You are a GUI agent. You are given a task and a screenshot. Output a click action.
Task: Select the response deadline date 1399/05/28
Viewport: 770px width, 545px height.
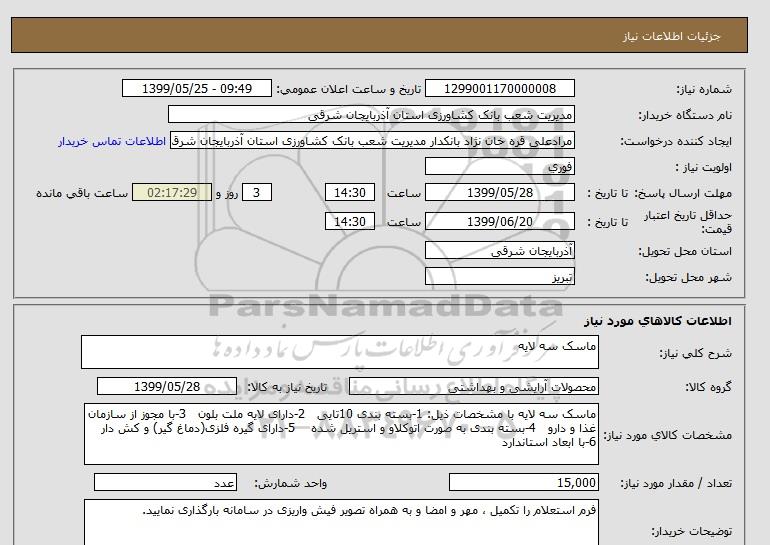click(x=499, y=192)
